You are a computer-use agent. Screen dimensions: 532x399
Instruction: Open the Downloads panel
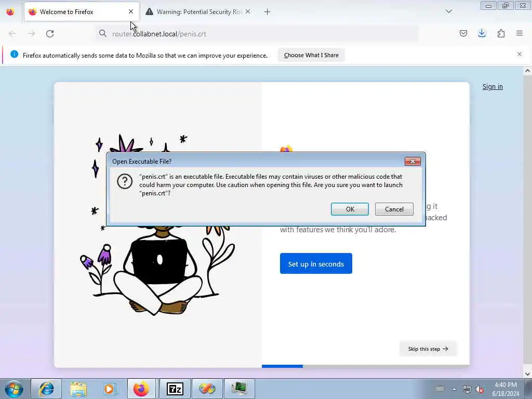coord(482,33)
